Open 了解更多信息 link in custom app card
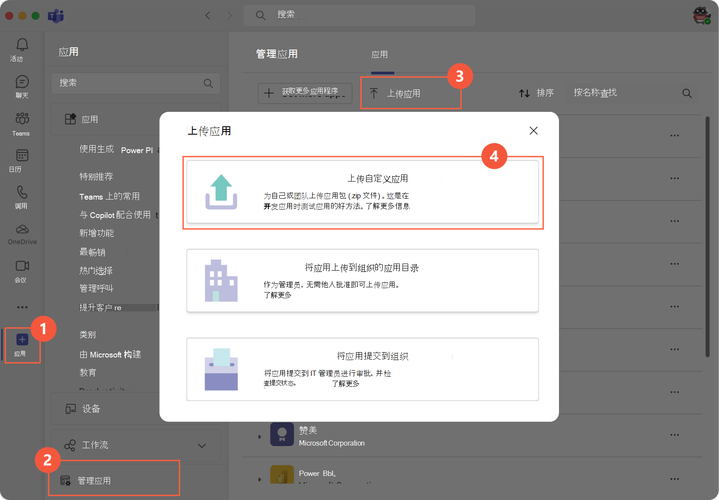The width and height of the screenshot is (719, 500). point(387,206)
